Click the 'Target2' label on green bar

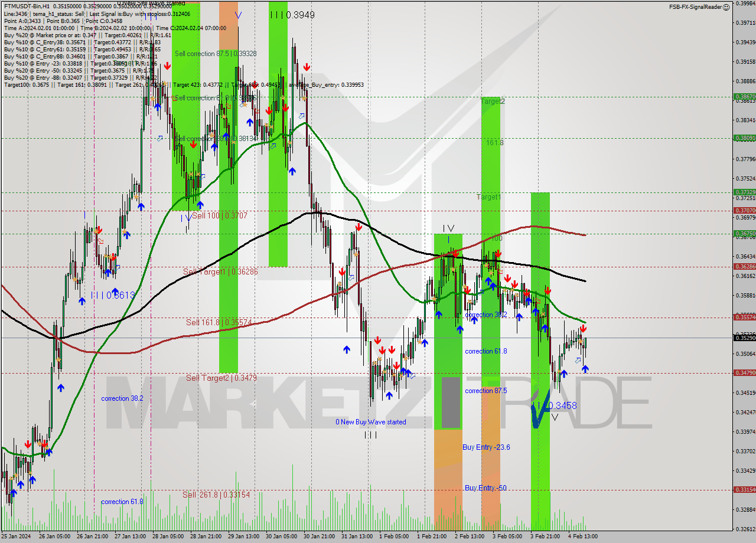493,102
